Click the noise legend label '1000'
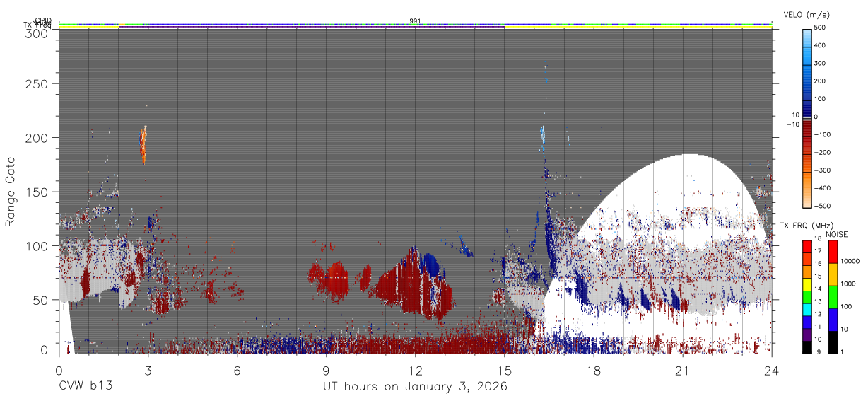The image size is (868, 401). point(848,284)
